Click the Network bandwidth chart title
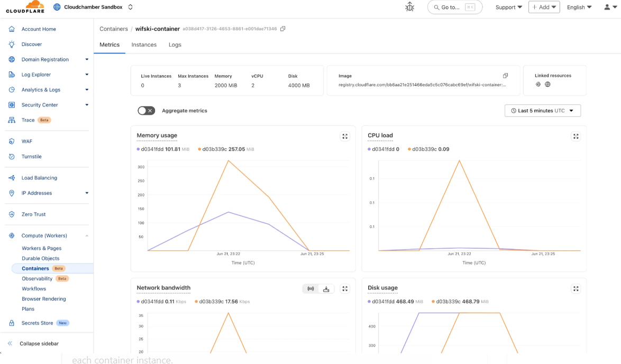Screen dimensions: 621x364 pyautogui.click(x=163, y=288)
